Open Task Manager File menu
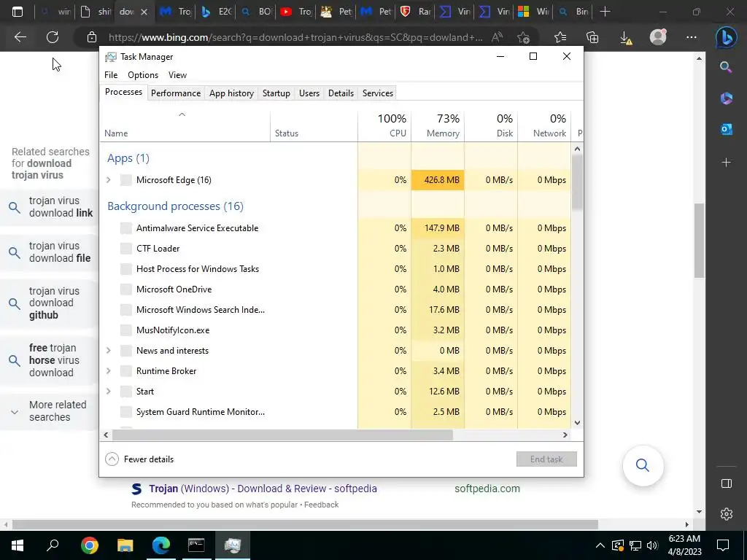The image size is (747, 560). (111, 75)
